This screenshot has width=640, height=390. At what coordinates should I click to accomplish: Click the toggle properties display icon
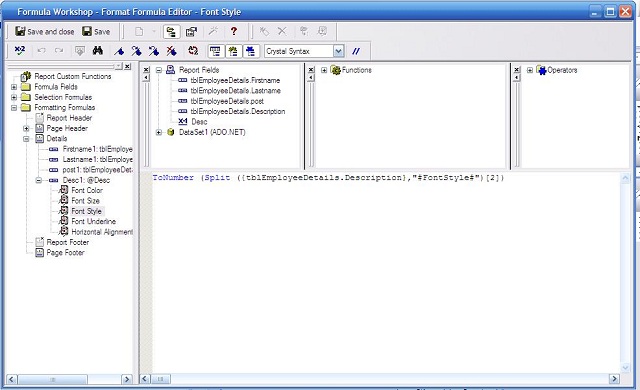click(191, 31)
